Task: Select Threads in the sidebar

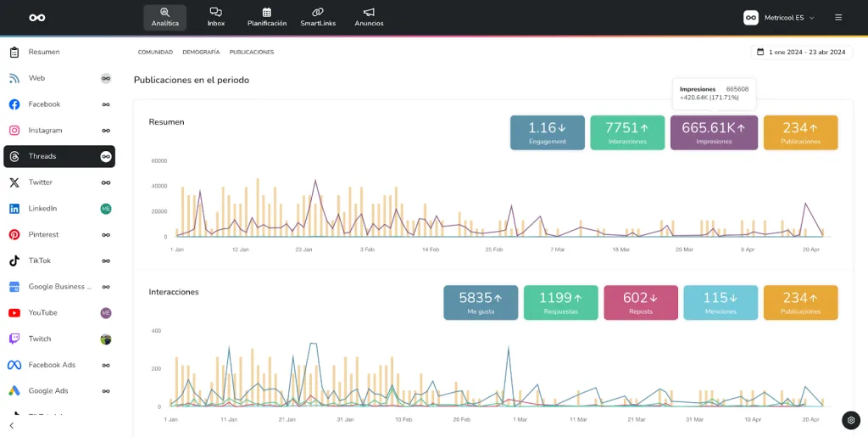Action: (59, 156)
